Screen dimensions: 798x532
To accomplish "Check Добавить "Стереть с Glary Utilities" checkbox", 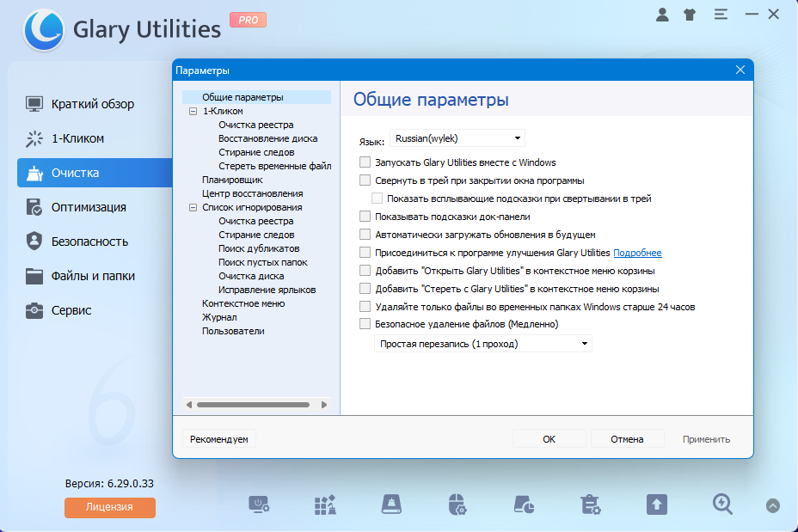I will tap(365, 289).
